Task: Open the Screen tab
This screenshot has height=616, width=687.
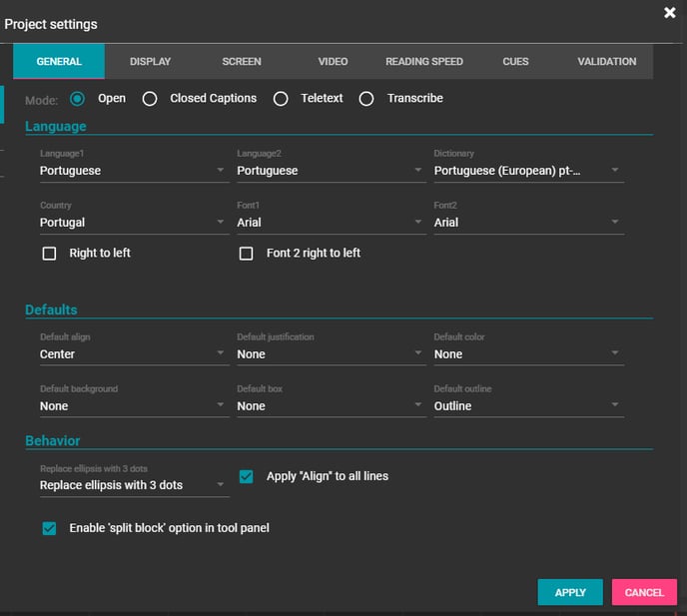Action: (242, 62)
